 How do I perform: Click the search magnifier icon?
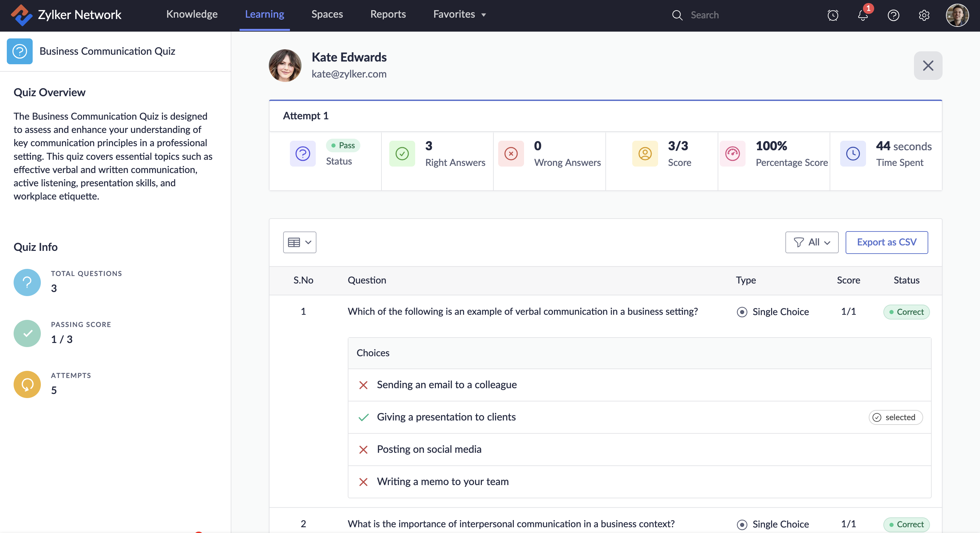677,15
